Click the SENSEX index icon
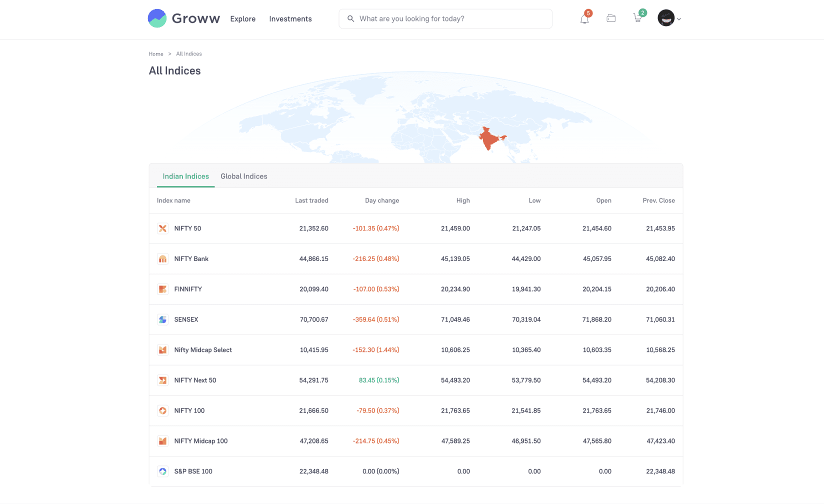Screen dimensions: 824x504 click(162, 319)
